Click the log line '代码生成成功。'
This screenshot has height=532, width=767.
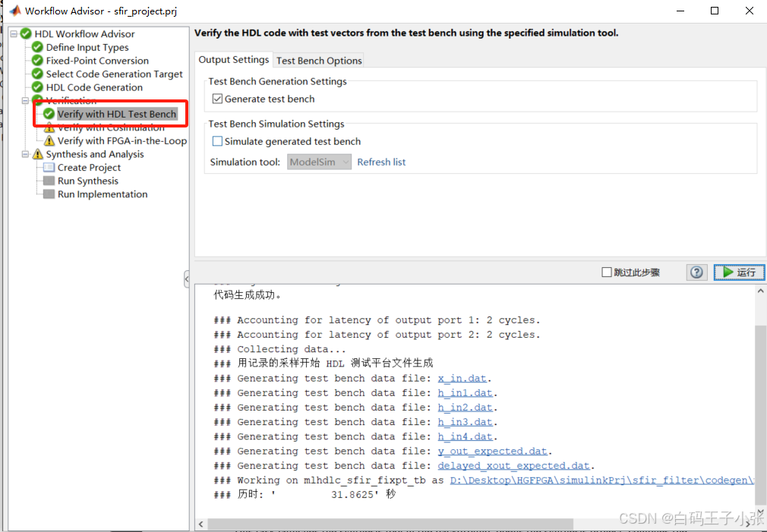[x=248, y=295]
